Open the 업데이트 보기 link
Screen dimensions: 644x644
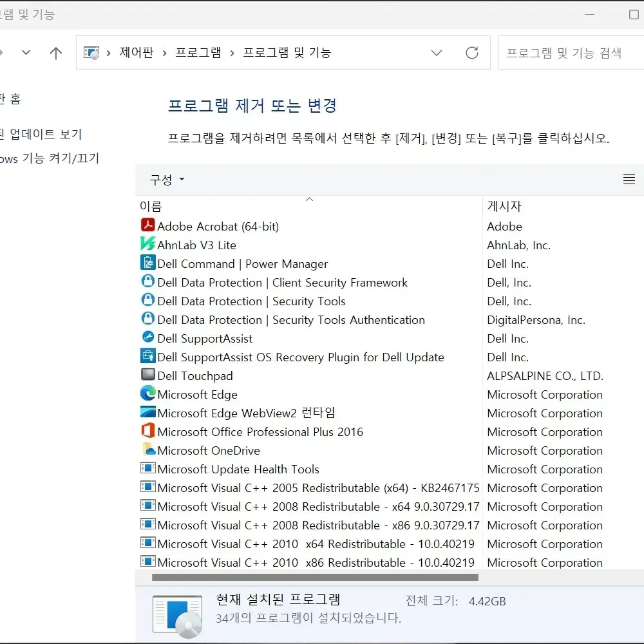pyautogui.click(x=41, y=134)
